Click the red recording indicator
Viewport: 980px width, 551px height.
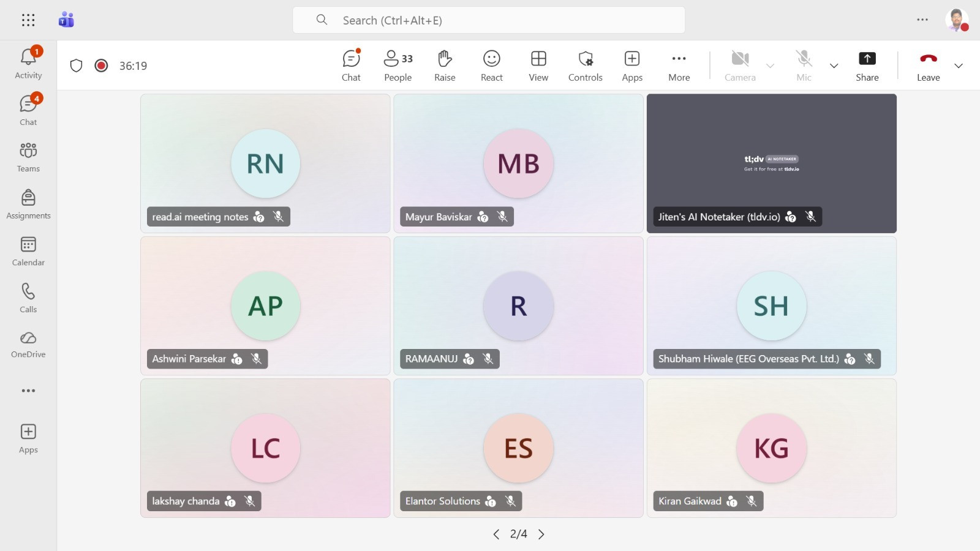102,66
